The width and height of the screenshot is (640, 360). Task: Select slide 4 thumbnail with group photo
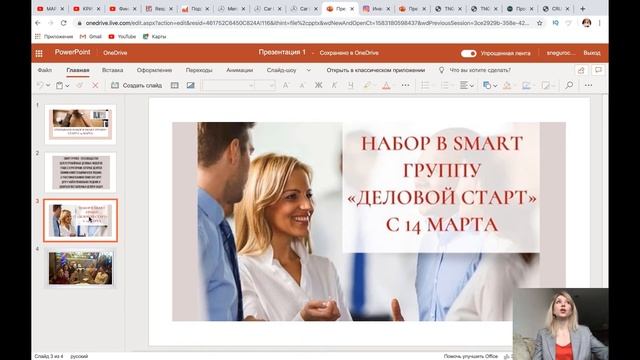(80, 268)
